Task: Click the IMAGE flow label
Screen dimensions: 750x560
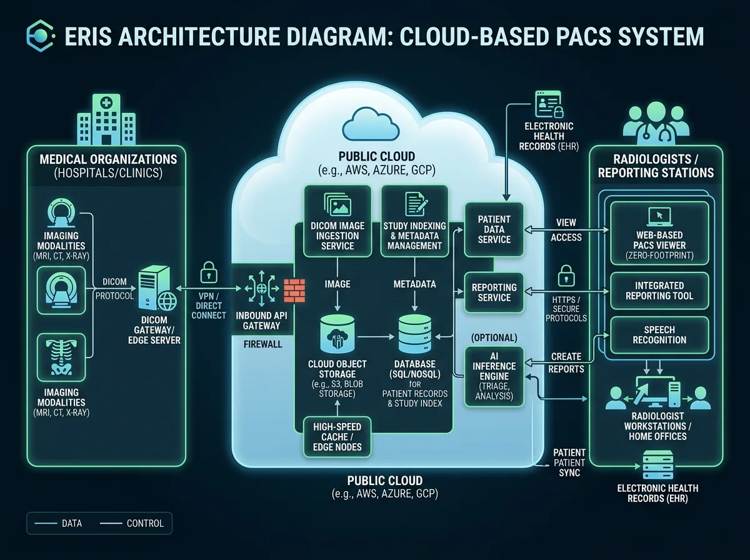Action: (x=337, y=284)
